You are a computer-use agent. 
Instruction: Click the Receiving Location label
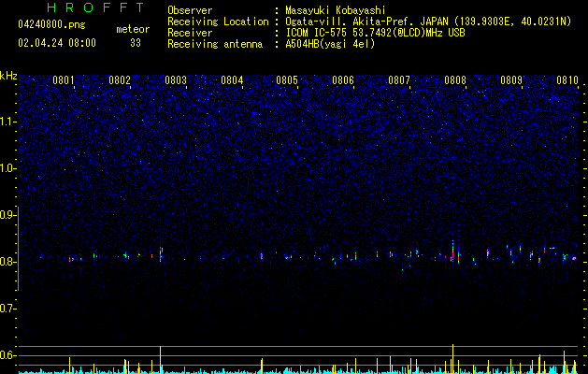tap(218, 22)
